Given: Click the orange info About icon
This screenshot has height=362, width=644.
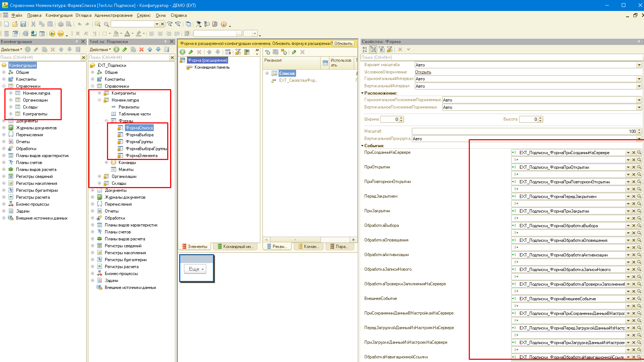Looking at the screenshot, I should point(223,24).
